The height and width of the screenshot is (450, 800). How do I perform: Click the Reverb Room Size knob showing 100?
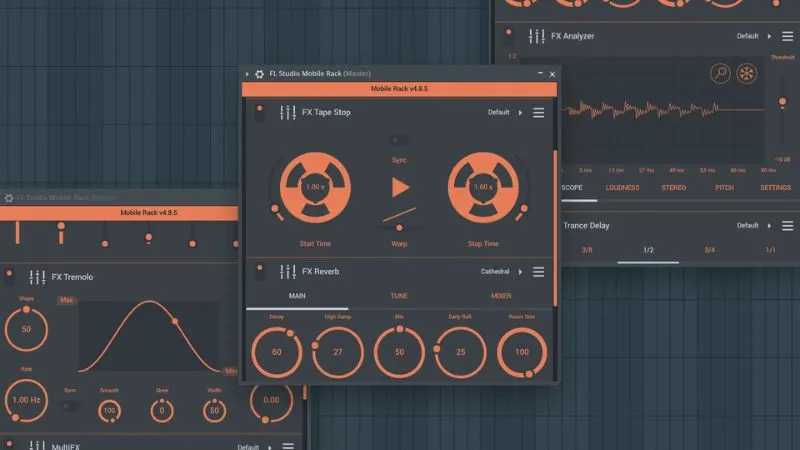point(521,352)
